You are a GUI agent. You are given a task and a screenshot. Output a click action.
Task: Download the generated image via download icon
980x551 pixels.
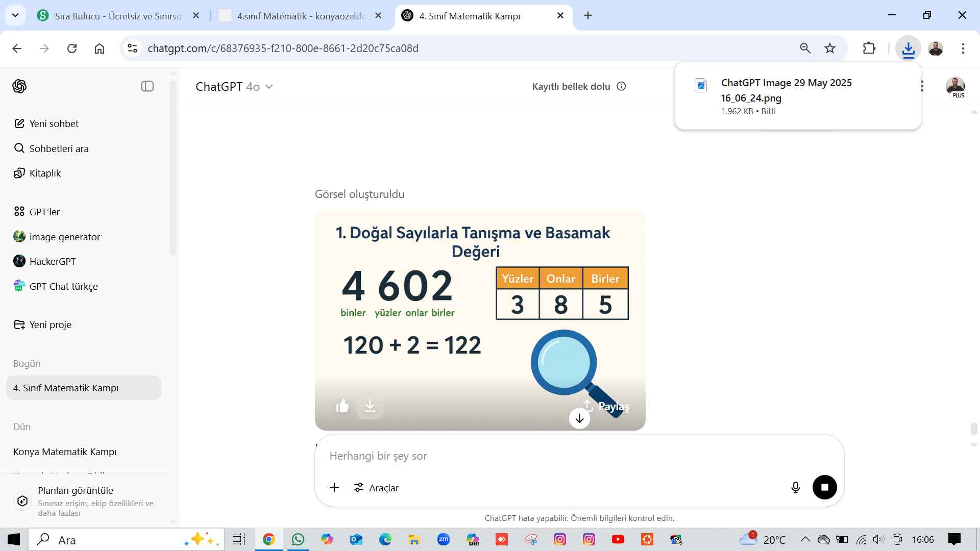point(370,406)
